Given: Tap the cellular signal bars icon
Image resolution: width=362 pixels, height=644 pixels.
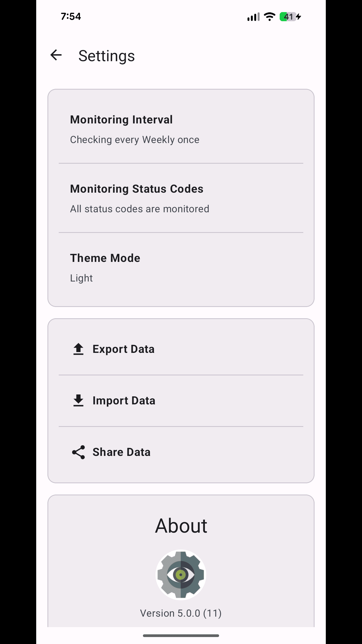Looking at the screenshot, I should (253, 17).
